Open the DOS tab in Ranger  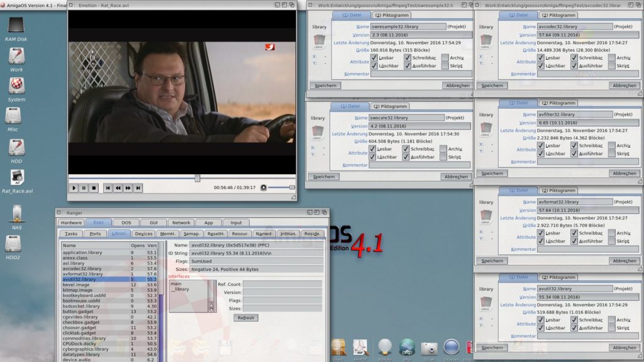click(x=126, y=223)
